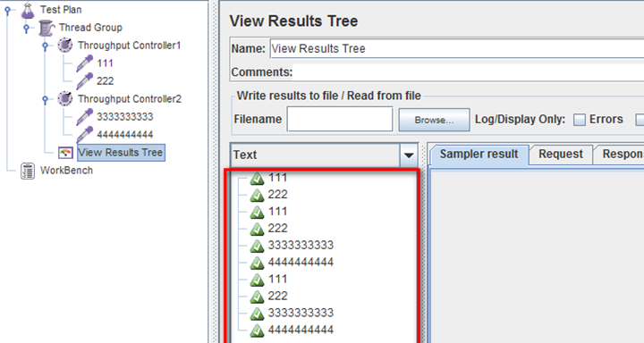Switch to the Request tab
The height and width of the screenshot is (343, 644).
[x=561, y=155]
